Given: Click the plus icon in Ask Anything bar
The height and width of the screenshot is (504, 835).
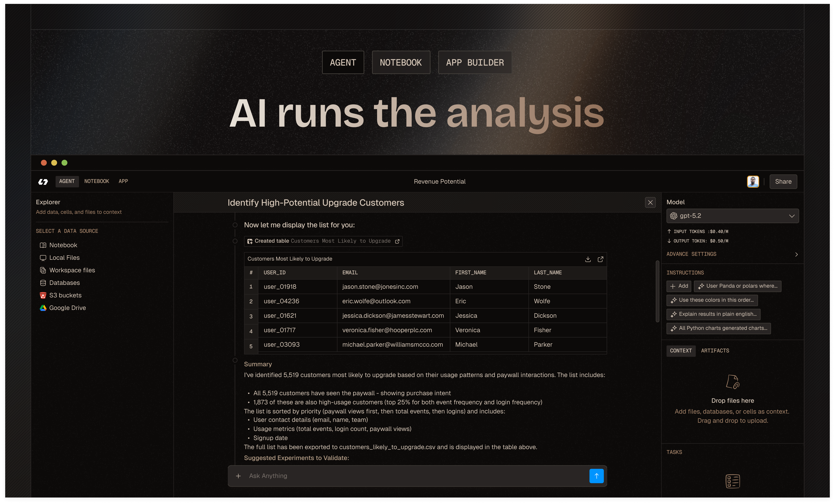Looking at the screenshot, I should click(238, 476).
